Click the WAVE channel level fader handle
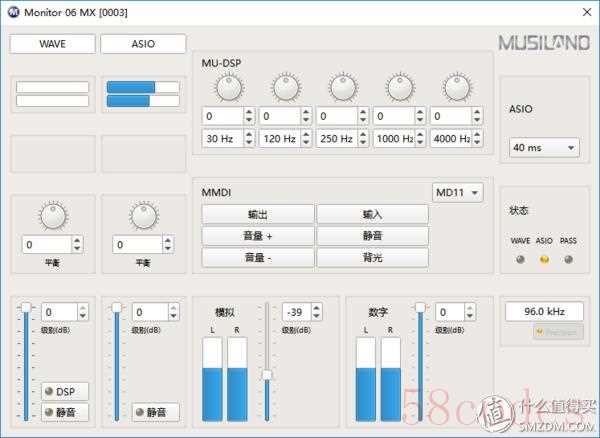 click(x=26, y=308)
